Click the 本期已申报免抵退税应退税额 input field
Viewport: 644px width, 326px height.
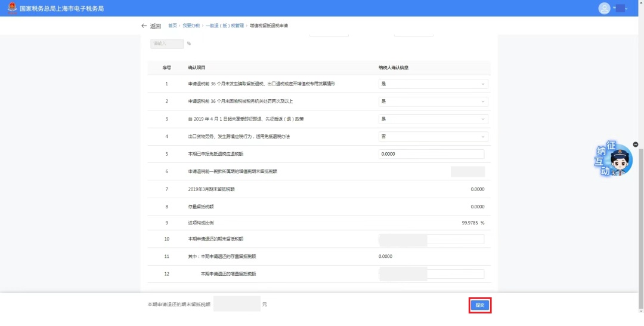point(431,154)
